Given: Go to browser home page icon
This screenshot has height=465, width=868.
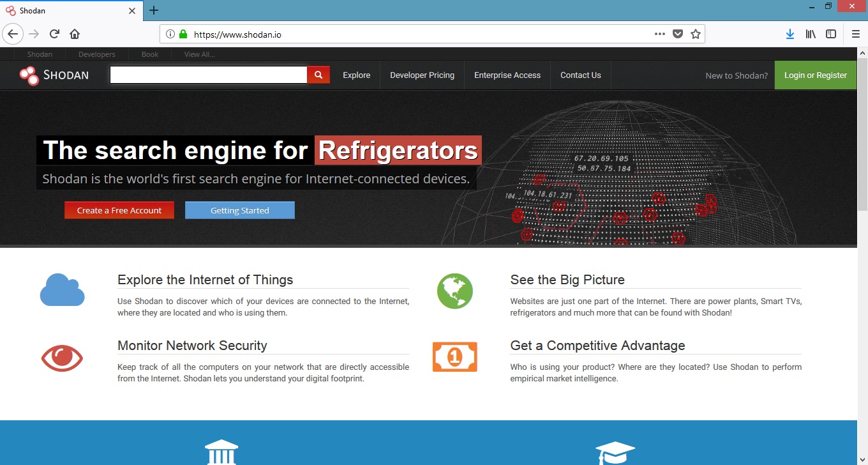Looking at the screenshot, I should 75,34.
